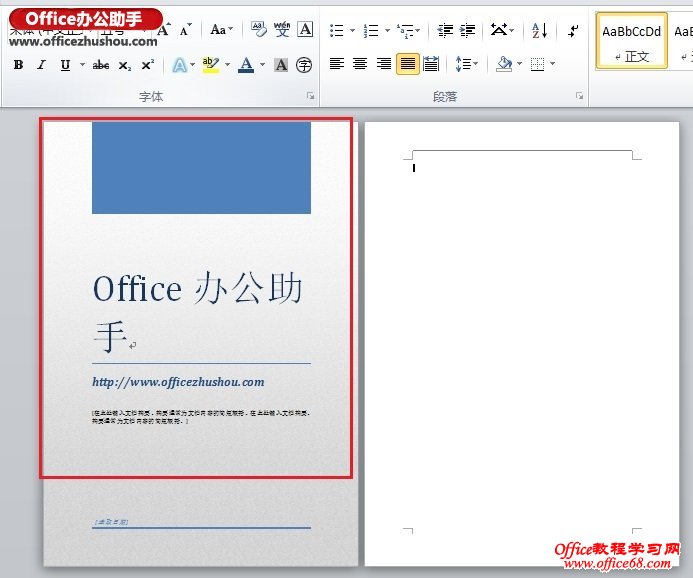Place cursor in second page body
The width and height of the screenshot is (693, 578).
[522, 345]
